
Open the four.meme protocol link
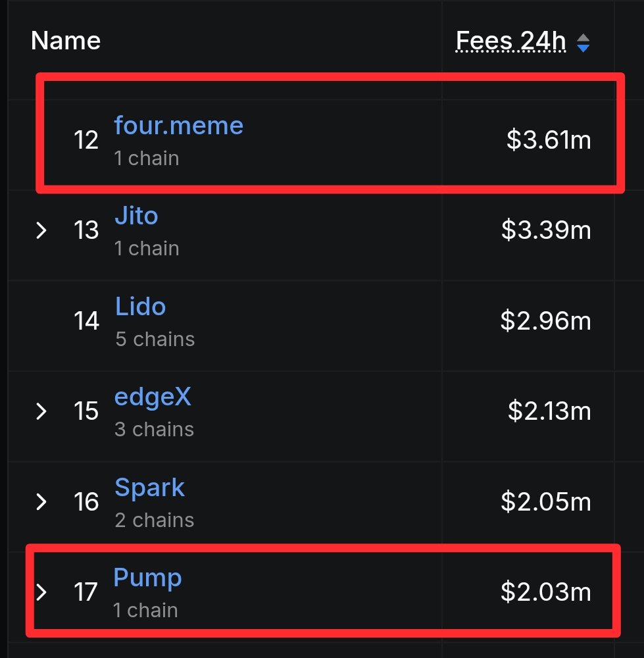[x=178, y=125]
